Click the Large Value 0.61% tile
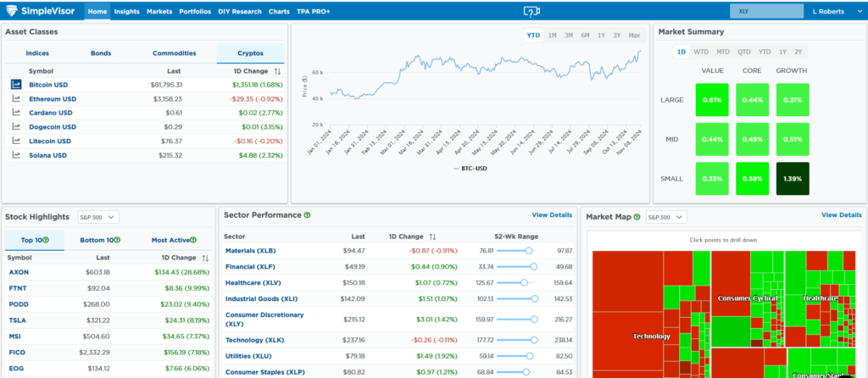The width and height of the screenshot is (868, 378). pos(712,100)
